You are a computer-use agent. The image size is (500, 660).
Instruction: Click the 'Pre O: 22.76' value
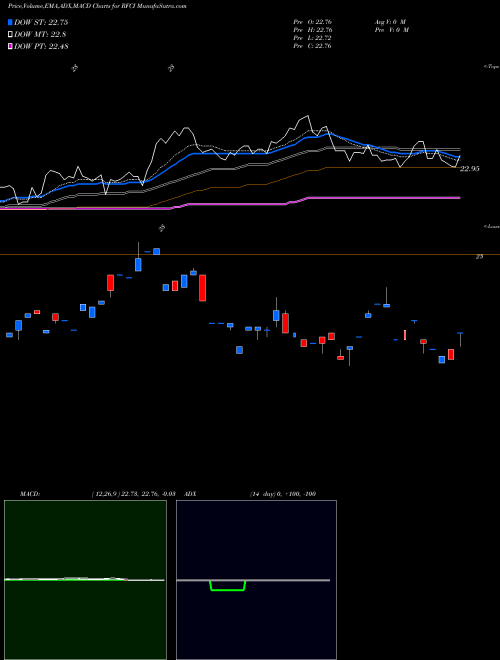pyautogui.click(x=313, y=22)
